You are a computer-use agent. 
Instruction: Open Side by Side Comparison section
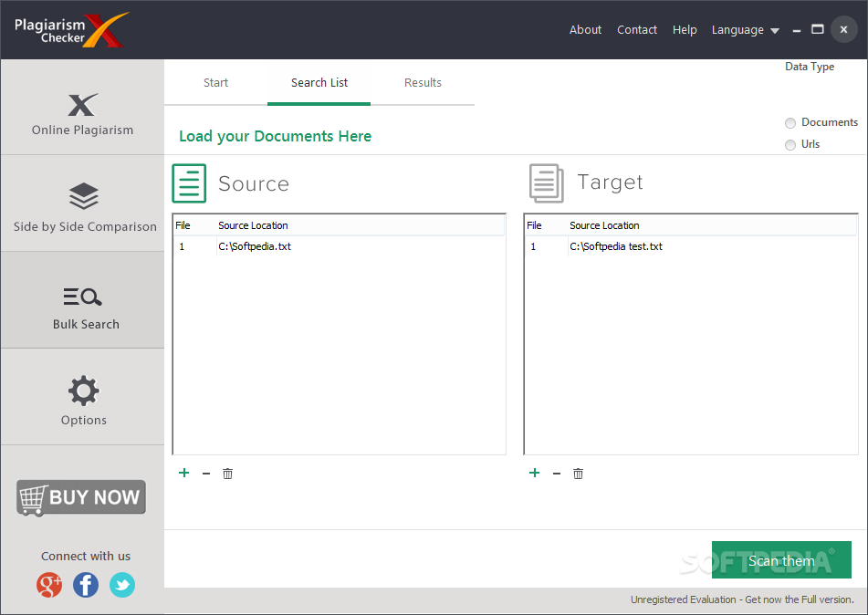[82, 203]
